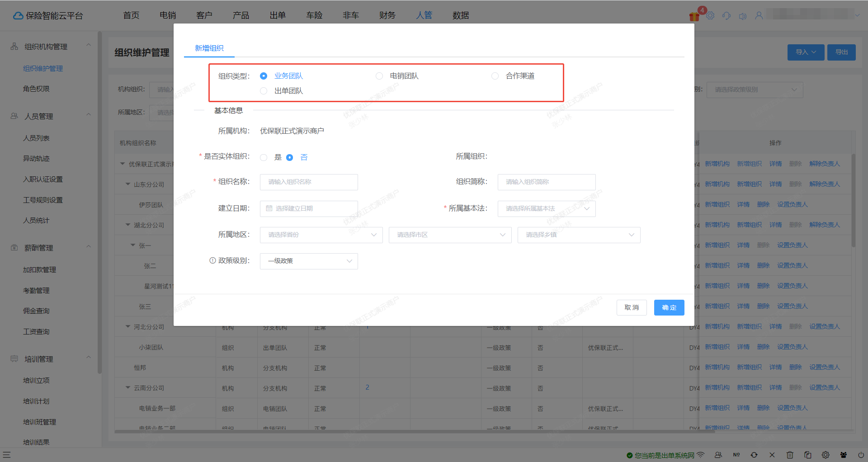The width and height of the screenshot is (868, 462).
Task: Click the speaker sound icon in header
Action: [x=743, y=16]
